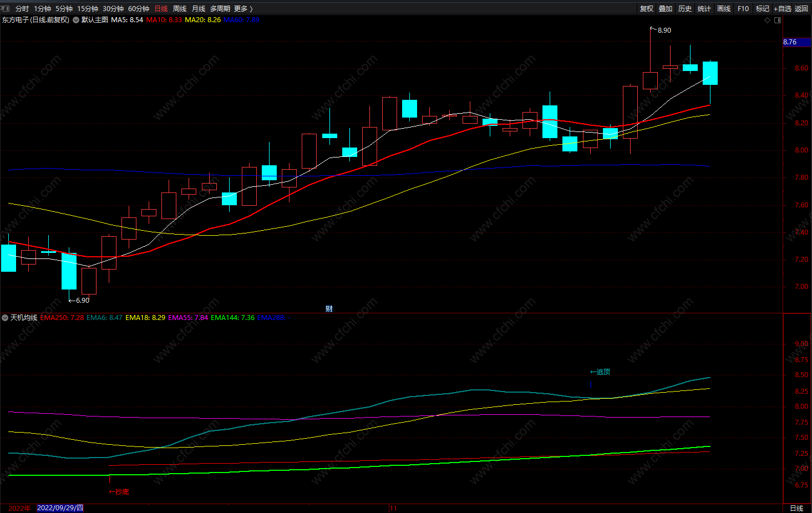The height and width of the screenshot is (513, 812).
Task: Toggle 复权 price adjustment
Action: pos(647,8)
